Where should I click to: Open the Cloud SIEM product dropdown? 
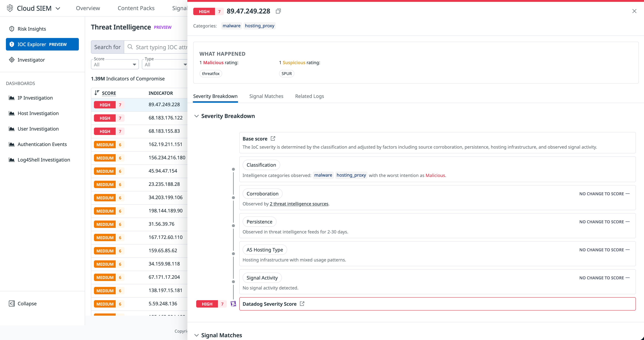point(58,8)
